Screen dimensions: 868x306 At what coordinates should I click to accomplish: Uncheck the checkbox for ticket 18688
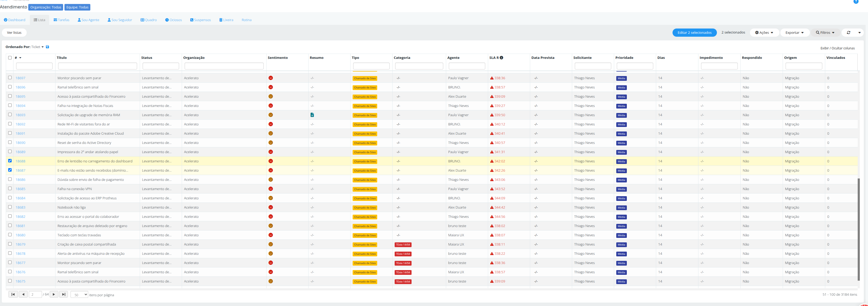coord(10,161)
